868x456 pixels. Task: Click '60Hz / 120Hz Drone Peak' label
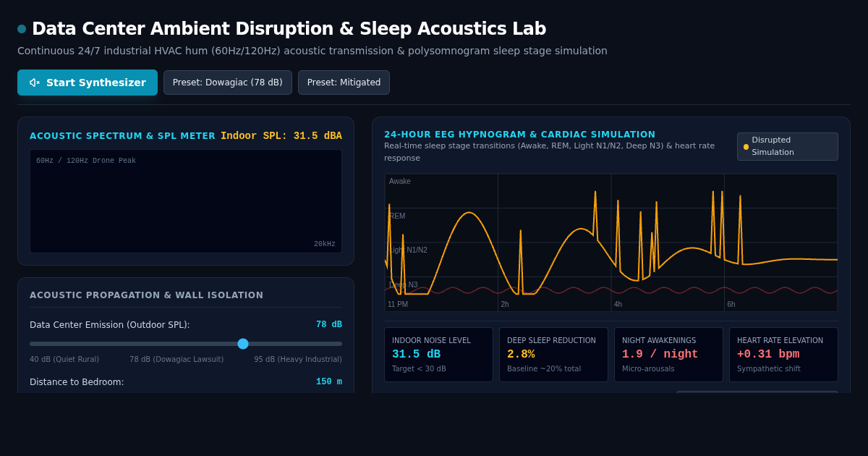click(x=86, y=161)
